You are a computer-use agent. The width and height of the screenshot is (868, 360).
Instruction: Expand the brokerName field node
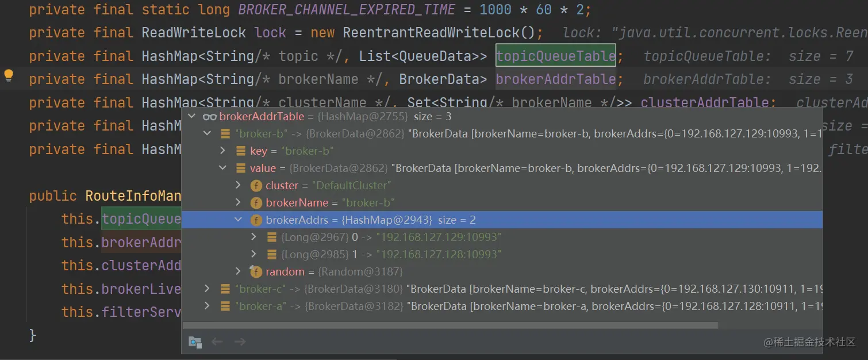(239, 203)
